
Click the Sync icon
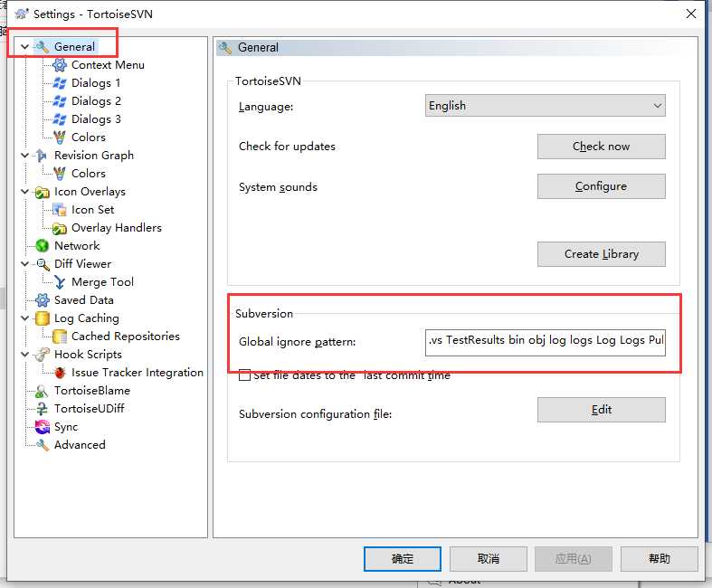point(43,427)
